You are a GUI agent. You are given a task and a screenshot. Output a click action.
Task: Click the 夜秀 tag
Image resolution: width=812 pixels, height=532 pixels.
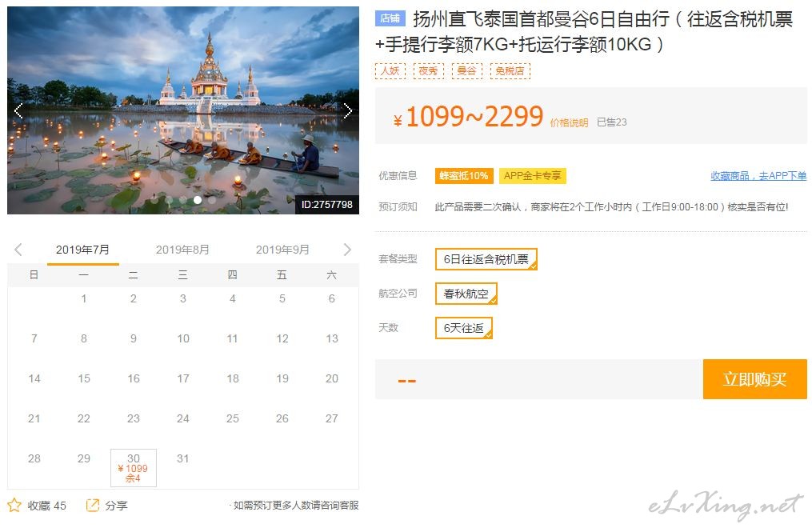coord(429,71)
